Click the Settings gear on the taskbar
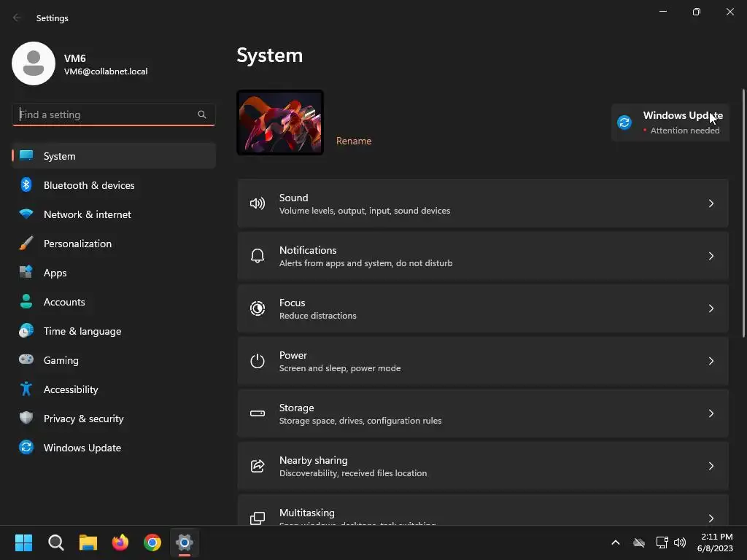 pyautogui.click(x=185, y=542)
